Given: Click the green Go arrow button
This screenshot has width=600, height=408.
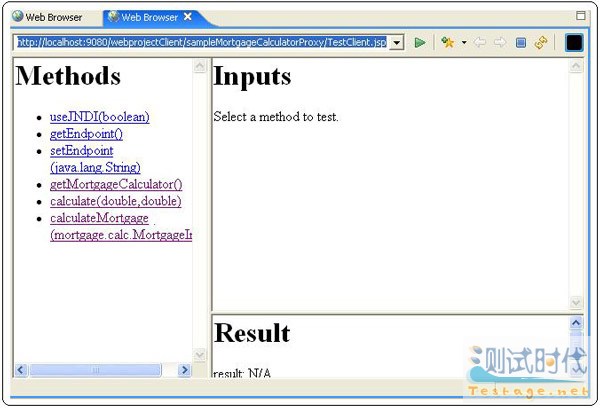Looking at the screenshot, I should [x=420, y=43].
